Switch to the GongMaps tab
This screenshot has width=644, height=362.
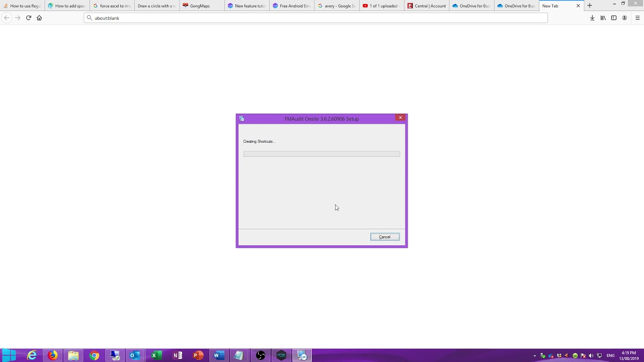point(201,6)
